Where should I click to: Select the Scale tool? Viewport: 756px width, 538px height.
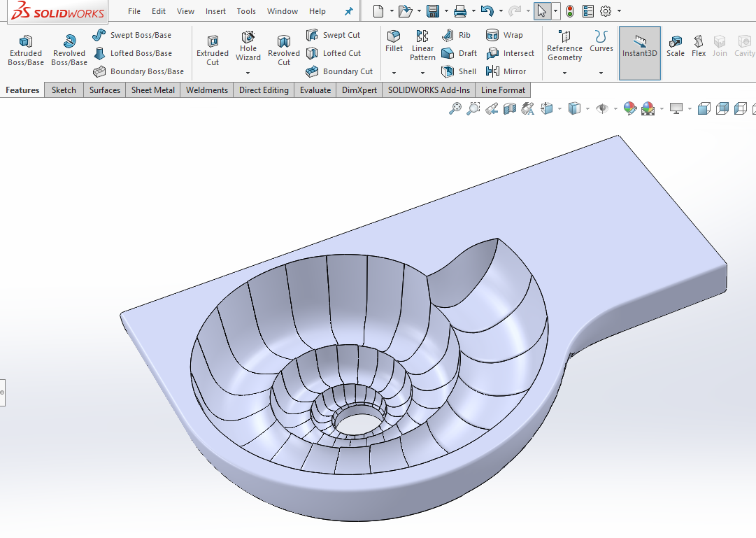pyautogui.click(x=675, y=47)
